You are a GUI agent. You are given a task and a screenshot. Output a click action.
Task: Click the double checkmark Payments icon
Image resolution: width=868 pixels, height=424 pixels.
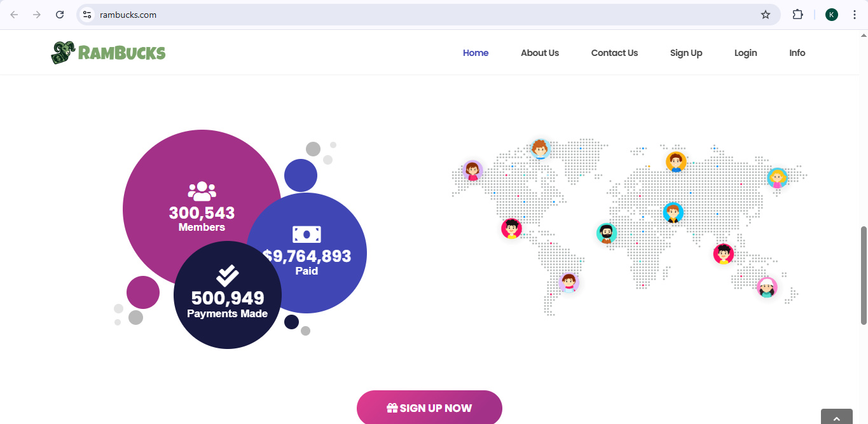tap(227, 275)
